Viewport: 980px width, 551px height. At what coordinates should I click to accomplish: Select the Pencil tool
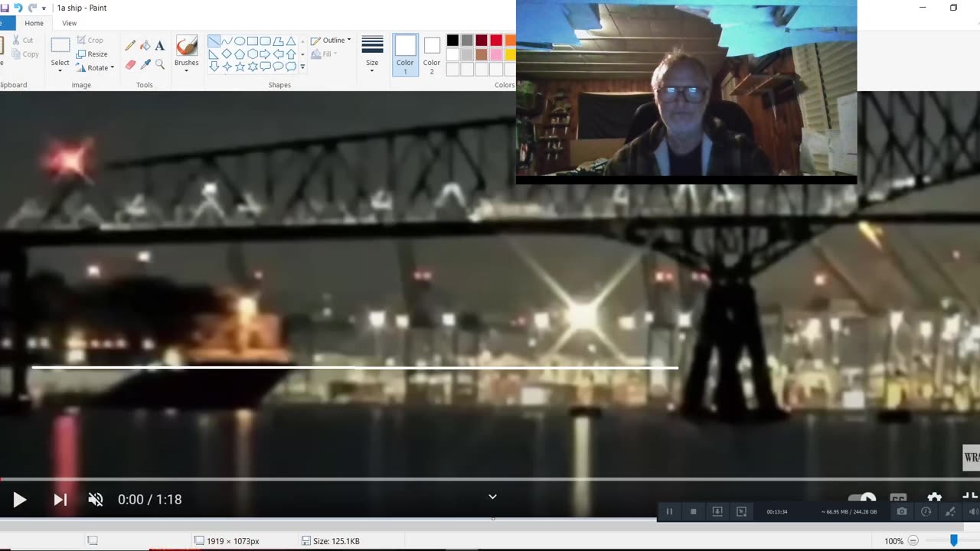pos(130,46)
